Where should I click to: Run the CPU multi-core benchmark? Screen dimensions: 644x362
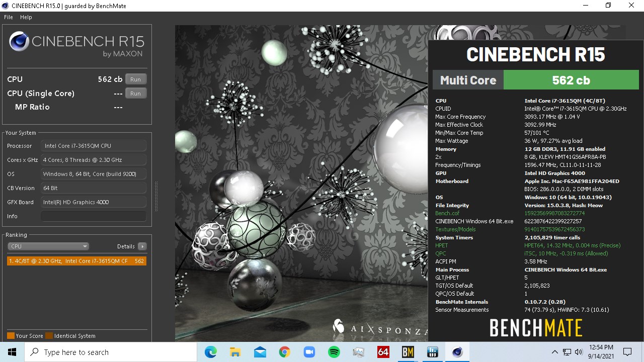coord(135,79)
